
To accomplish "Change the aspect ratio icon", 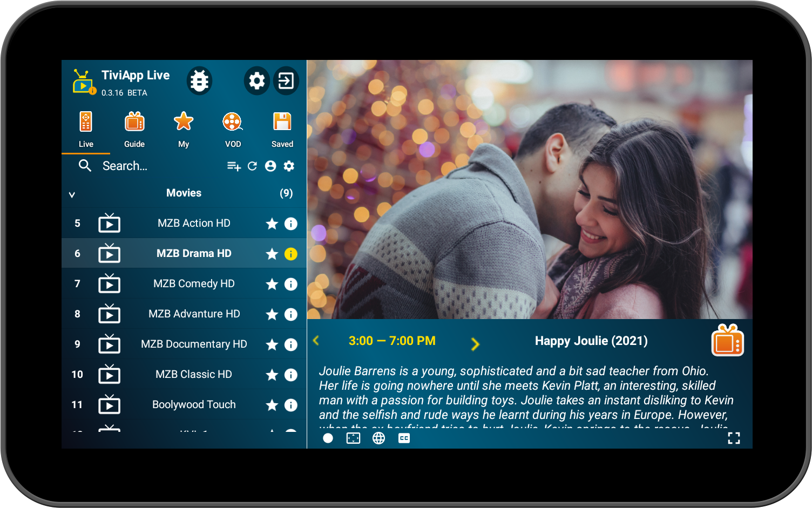I will tap(353, 438).
